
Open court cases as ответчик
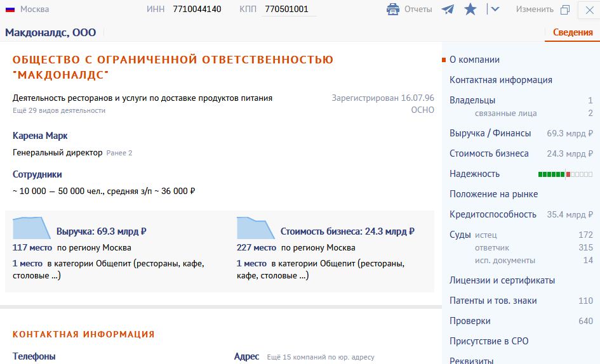click(492, 248)
